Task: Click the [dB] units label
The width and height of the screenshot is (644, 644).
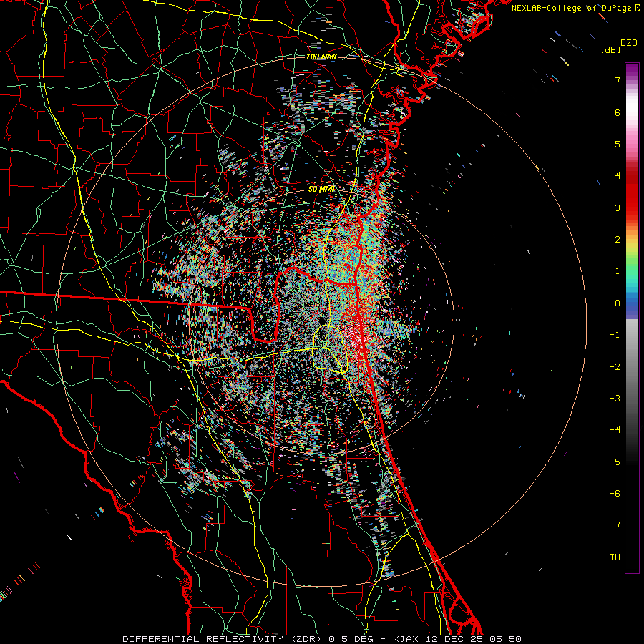Action: tap(611, 49)
